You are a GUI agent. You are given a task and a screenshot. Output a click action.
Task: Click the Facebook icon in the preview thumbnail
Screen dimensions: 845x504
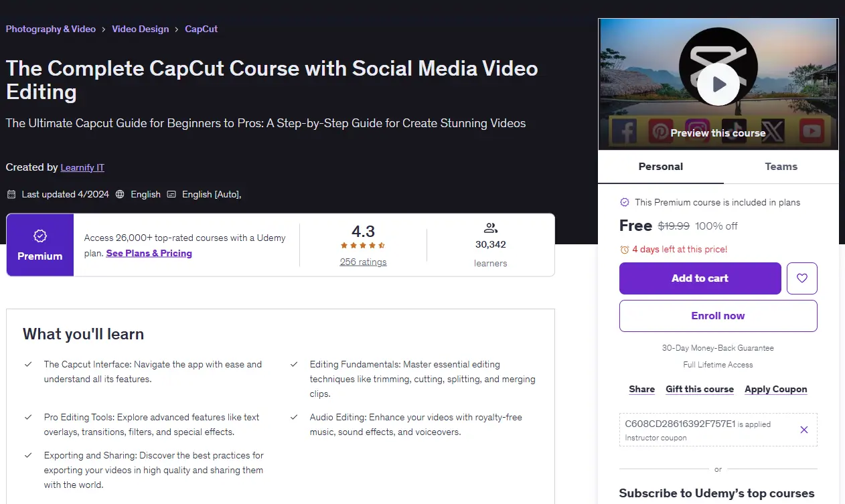coord(624,131)
